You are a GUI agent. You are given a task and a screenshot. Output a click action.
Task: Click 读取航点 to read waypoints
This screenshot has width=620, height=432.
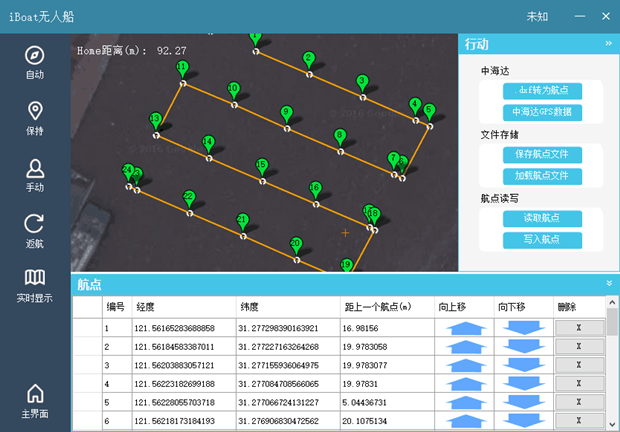coord(541,218)
